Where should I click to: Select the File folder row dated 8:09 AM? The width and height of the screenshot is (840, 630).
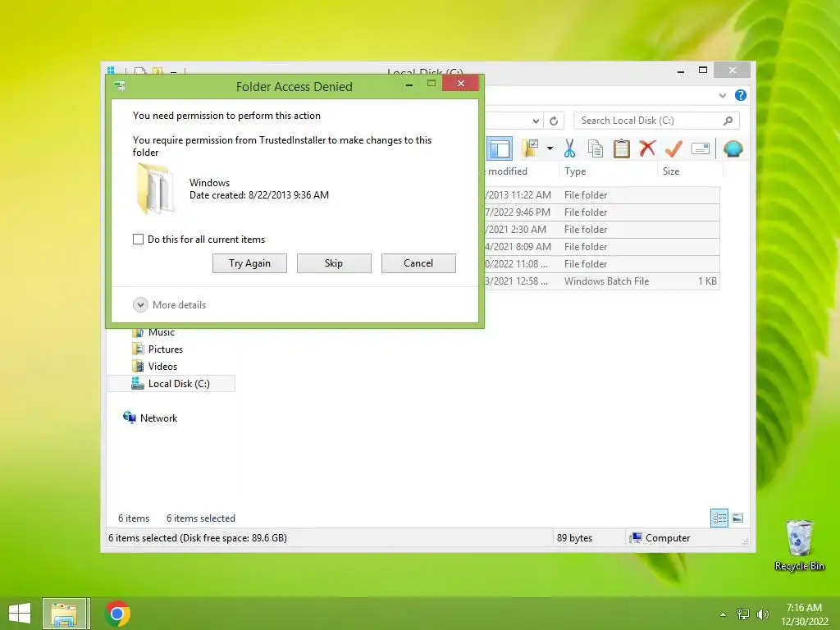coord(602,246)
